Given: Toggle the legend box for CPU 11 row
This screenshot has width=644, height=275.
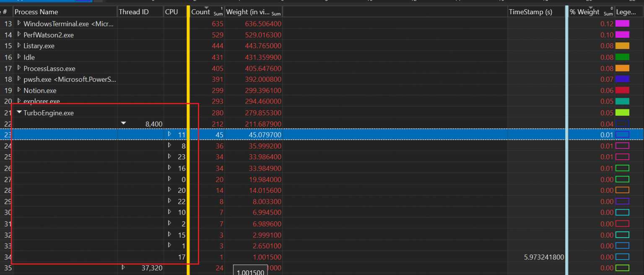Looking at the screenshot, I should pyautogui.click(x=622, y=135).
